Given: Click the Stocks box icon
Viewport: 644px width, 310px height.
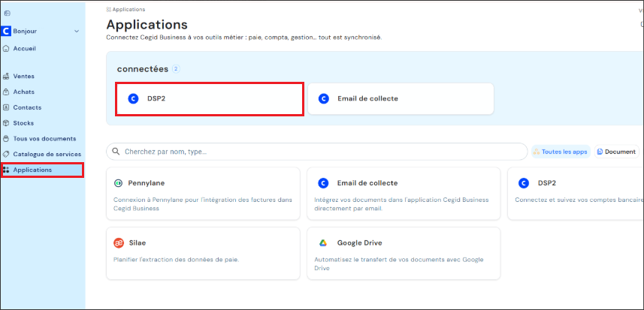Looking at the screenshot, I should (x=6, y=123).
